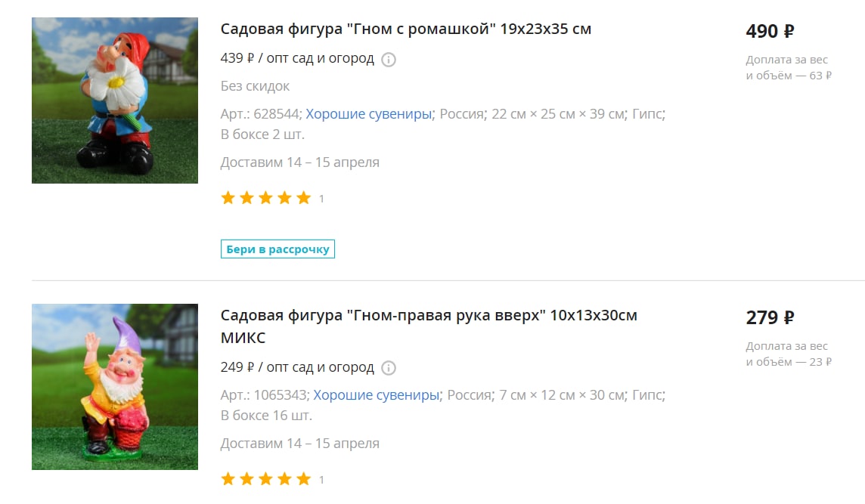865x504 pixels.
Task: Open the gnome with daisy product photo
Action: click(115, 100)
